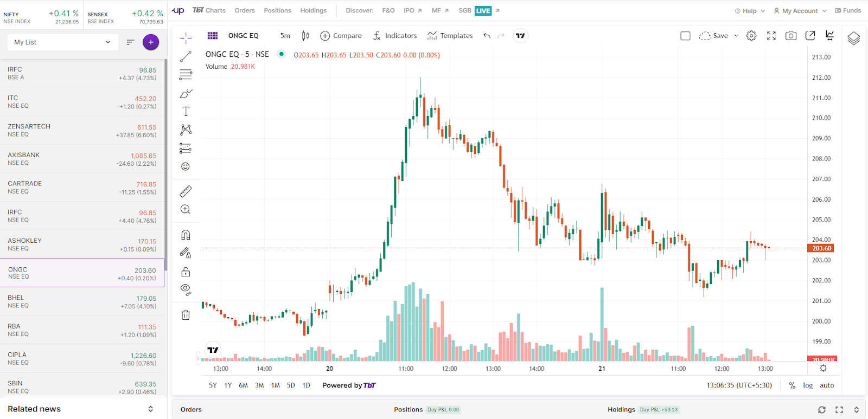Open the timezone clock 13:06:35 (UTC+5:30)
Image resolution: width=868 pixels, height=419 pixels.
[x=739, y=385]
